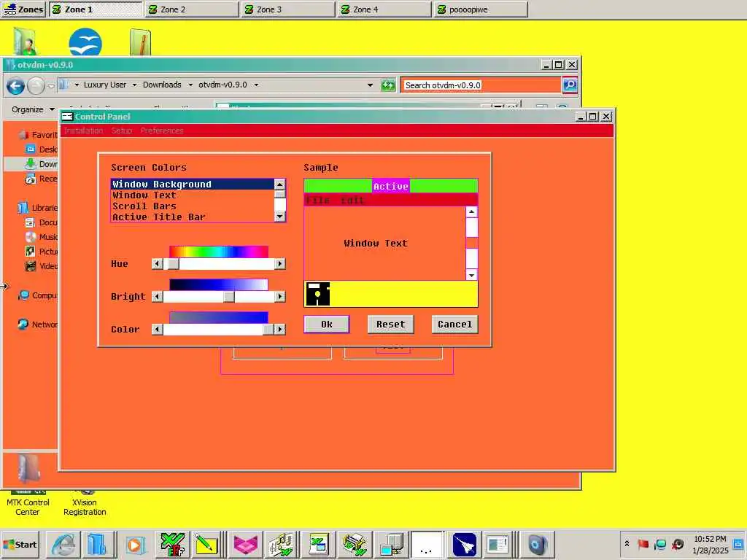Click the Reset button in colors dialog
Screen dimensions: 747x560
(x=391, y=324)
